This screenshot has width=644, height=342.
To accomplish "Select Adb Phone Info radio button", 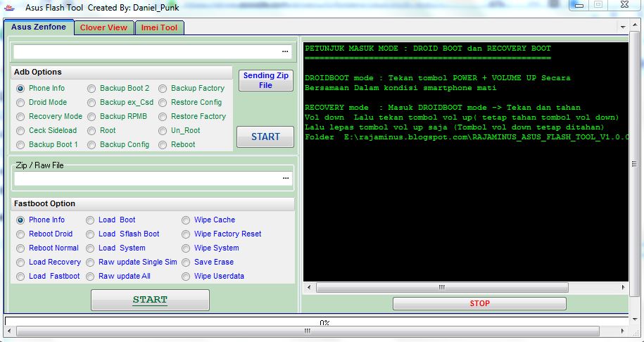I will 20,88.
